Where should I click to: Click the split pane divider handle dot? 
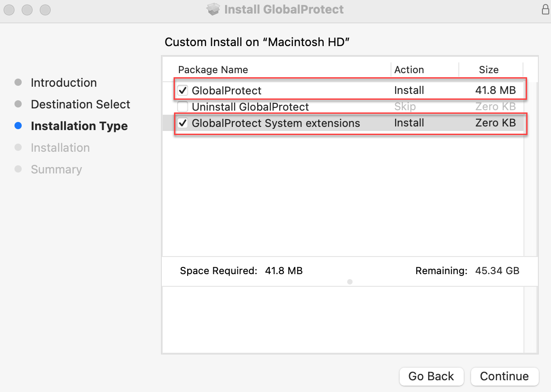[350, 282]
